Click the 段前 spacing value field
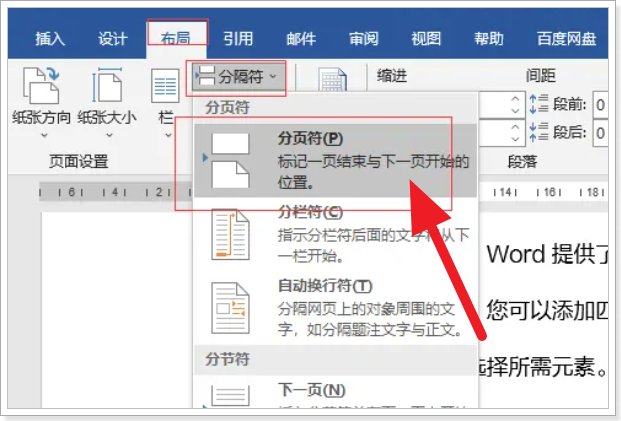 [600, 105]
